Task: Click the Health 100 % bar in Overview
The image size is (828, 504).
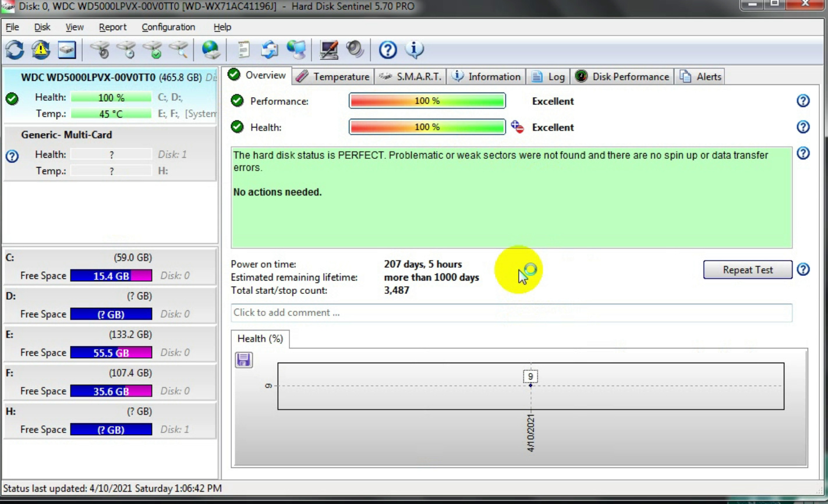Action: click(427, 127)
